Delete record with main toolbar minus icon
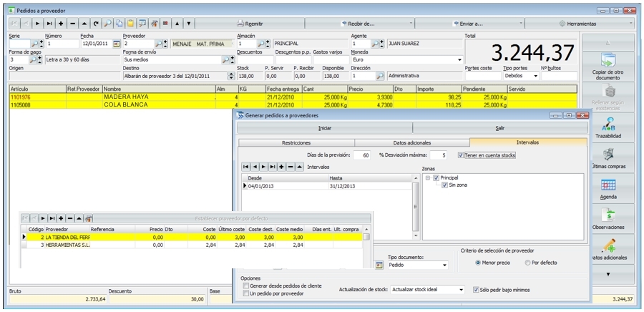Screen dimensions: 644x312 click(73, 24)
